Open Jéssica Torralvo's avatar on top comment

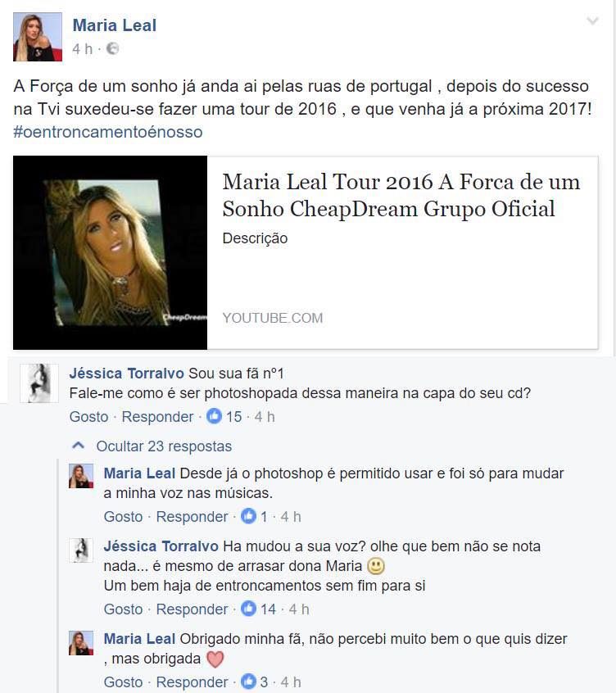click(39, 383)
